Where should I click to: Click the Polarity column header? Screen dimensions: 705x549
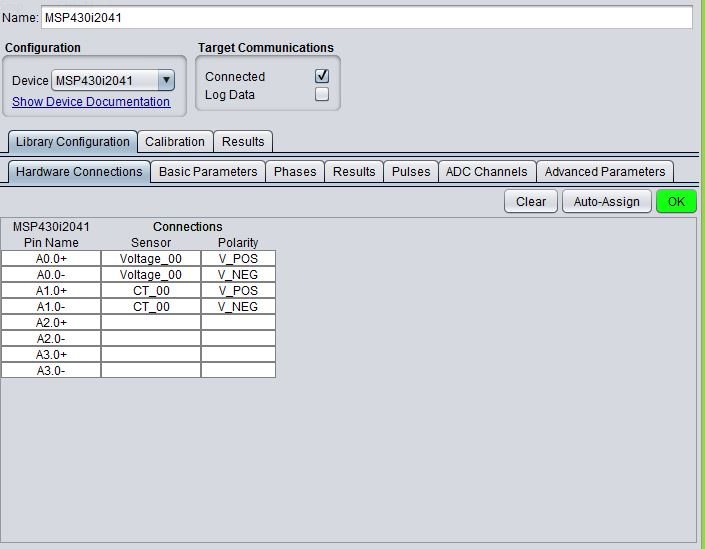(238, 243)
